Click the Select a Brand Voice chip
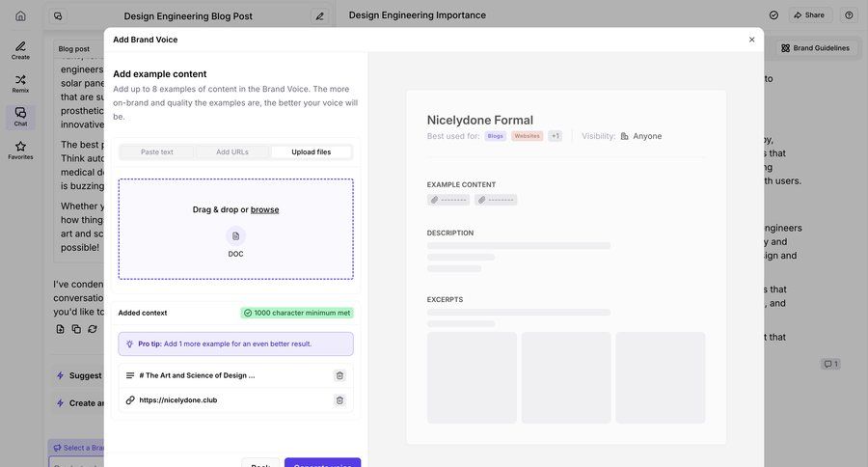868x467 pixels. click(x=76, y=448)
